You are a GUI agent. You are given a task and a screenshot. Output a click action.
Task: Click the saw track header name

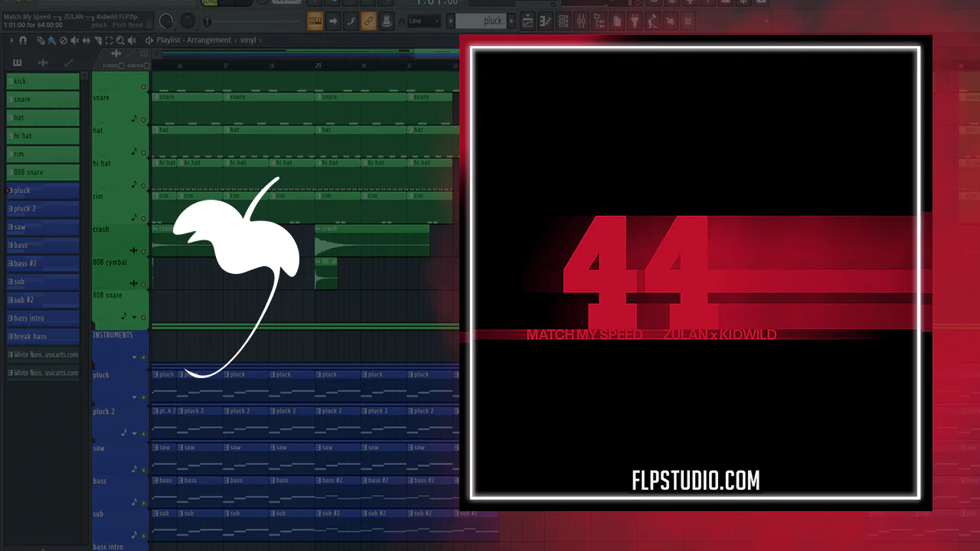click(x=99, y=448)
